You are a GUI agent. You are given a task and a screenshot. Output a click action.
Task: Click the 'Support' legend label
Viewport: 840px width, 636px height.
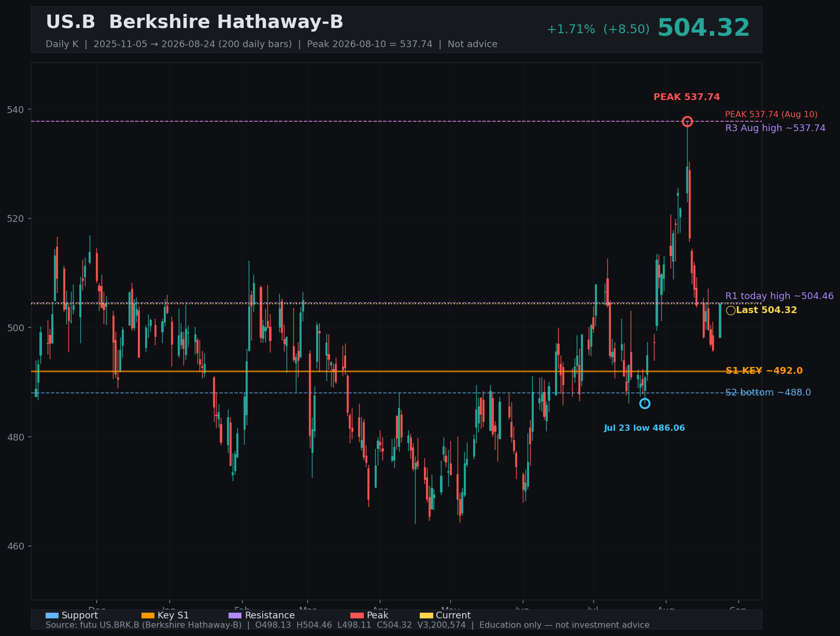[80, 615]
